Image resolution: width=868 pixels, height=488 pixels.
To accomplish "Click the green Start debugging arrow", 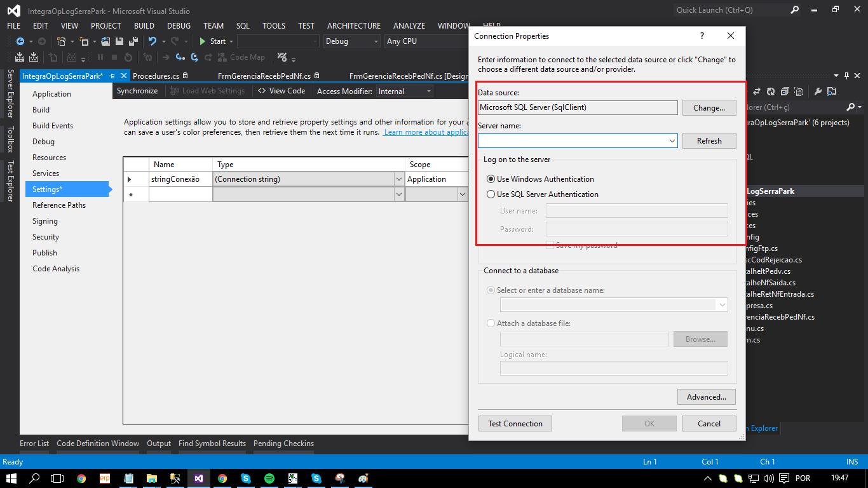I will coord(202,41).
